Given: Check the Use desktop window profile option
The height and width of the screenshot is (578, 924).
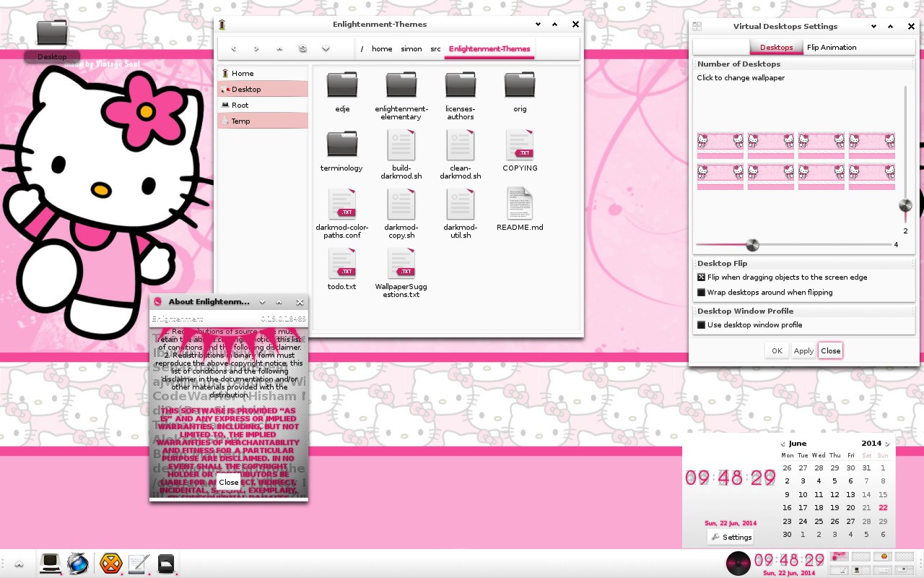Looking at the screenshot, I should click(701, 325).
